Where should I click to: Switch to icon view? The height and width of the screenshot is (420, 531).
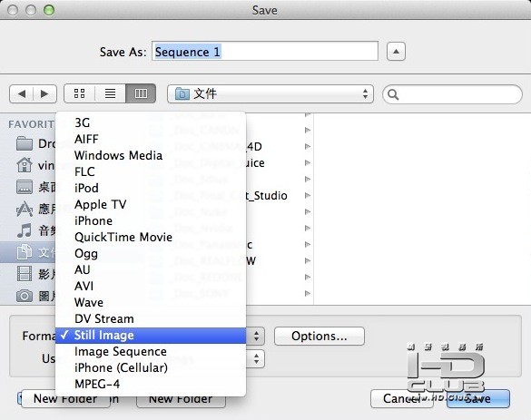(79, 93)
